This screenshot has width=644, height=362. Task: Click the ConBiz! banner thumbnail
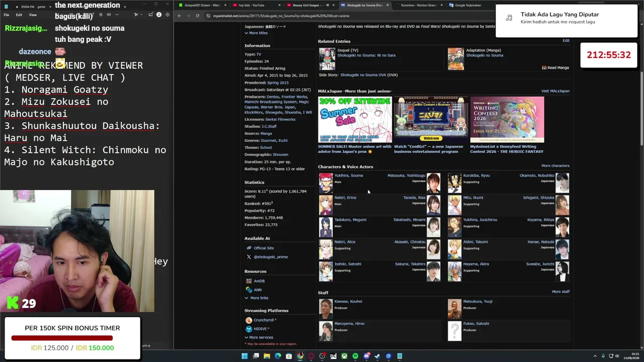[x=431, y=120]
